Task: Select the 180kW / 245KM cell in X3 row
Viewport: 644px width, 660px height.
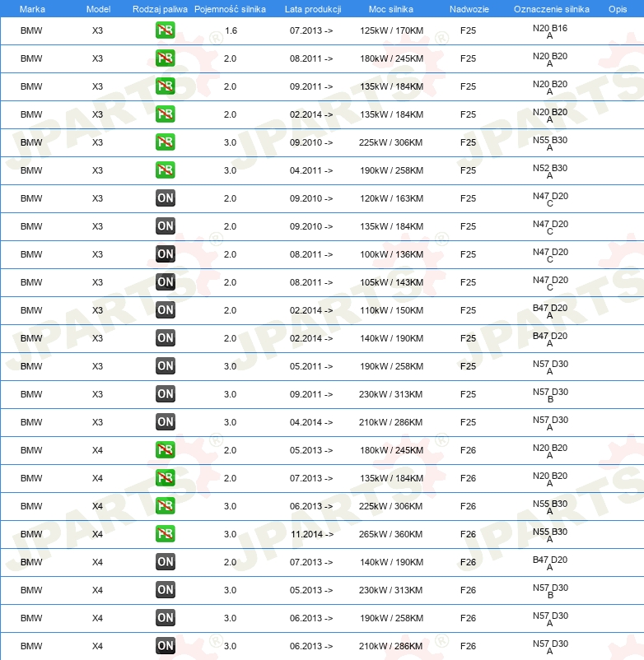Action: point(391,58)
